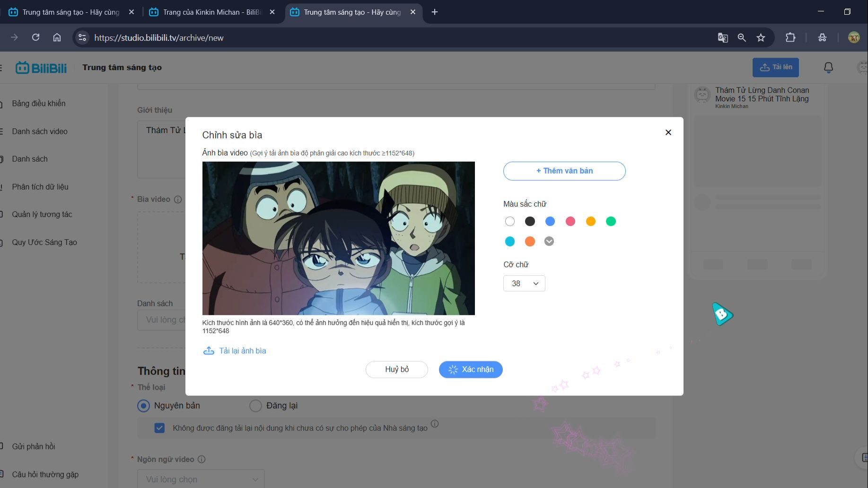Choose the cyan text color swatch
The width and height of the screenshot is (868, 488).
click(x=509, y=242)
